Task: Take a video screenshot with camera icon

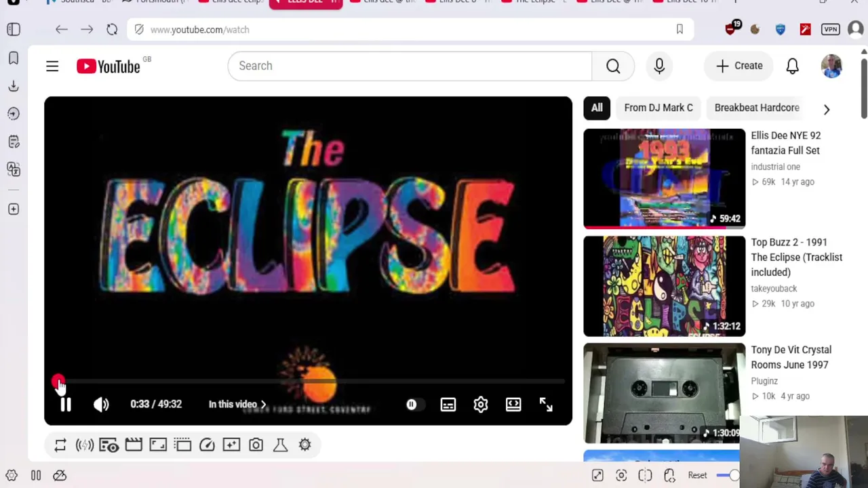Action: coord(256,445)
